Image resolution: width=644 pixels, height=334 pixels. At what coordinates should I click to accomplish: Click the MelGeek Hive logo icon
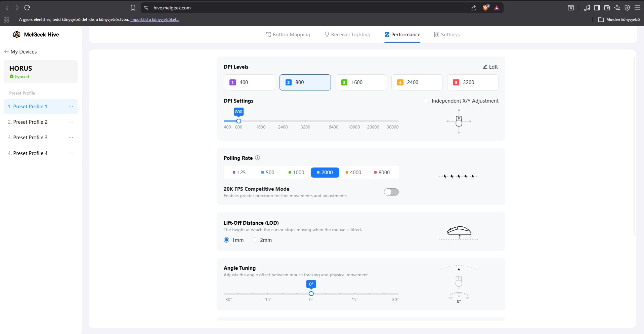click(16, 34)
